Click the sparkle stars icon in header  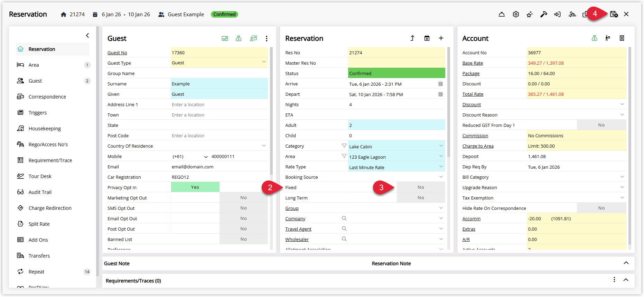530,14
